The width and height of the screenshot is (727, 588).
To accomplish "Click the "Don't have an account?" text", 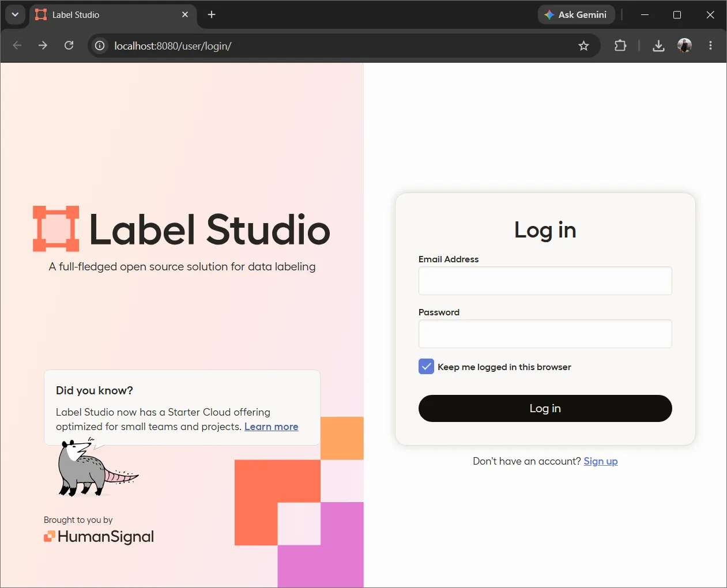I will pos(526,461).
